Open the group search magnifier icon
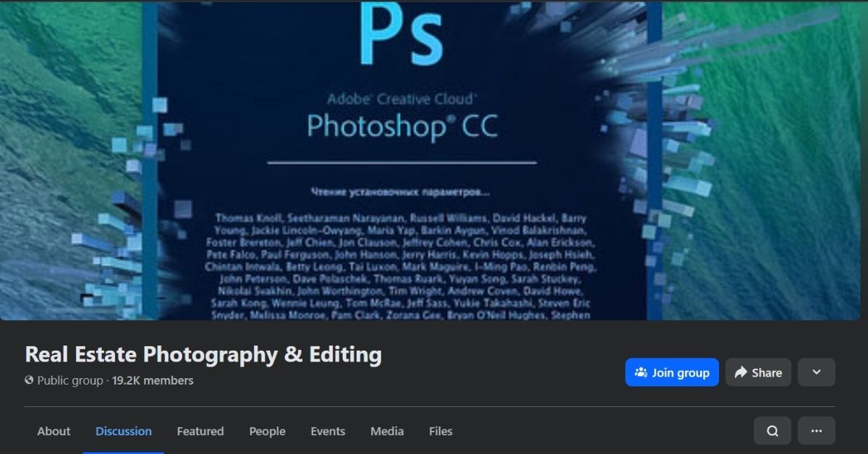The image size is (868, 454). (773, 431)
